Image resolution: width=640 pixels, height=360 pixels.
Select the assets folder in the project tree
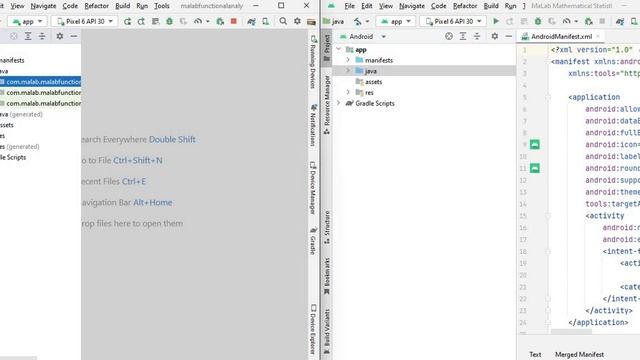click(373, 82)
